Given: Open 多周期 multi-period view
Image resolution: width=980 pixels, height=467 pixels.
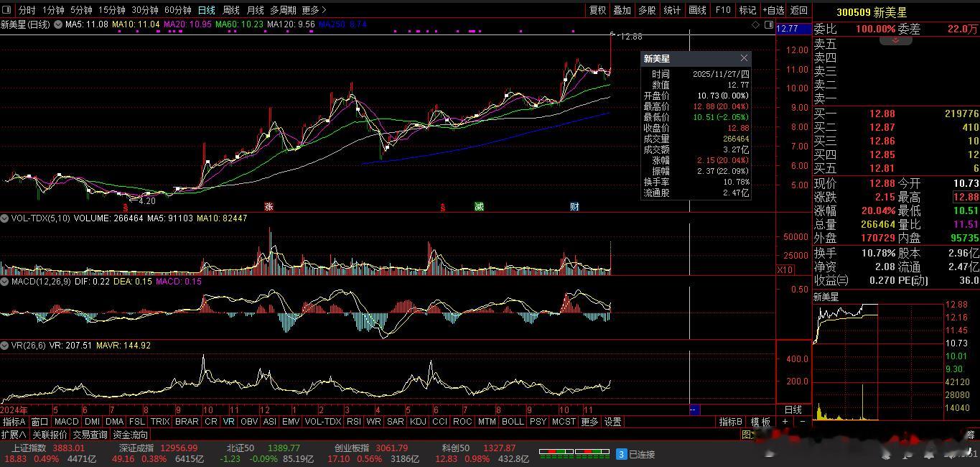Looking at the screenshot, I should click(x=284, y=10).
